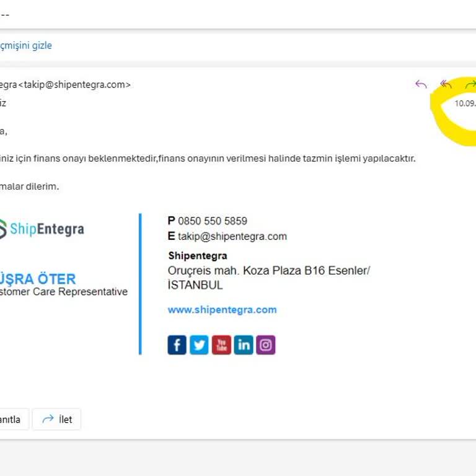Click phone number 0850 550 5859
This screenshot has width=476, height=476.
pyautogui.click(x=213, y=221)
